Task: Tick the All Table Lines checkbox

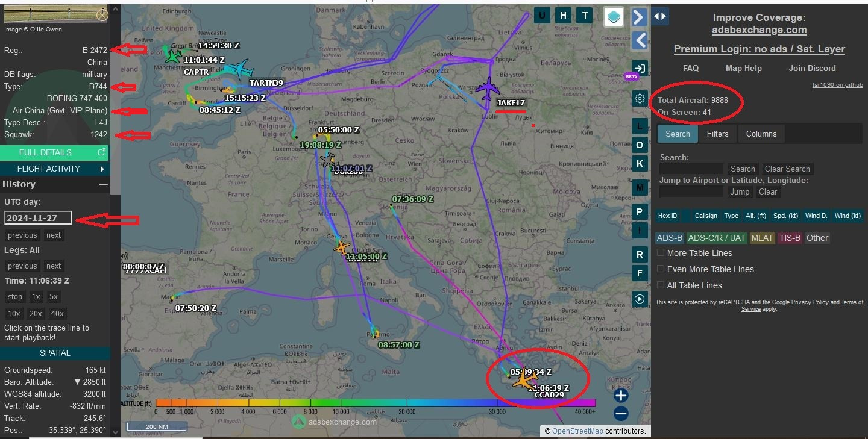Action: [661, 285]
